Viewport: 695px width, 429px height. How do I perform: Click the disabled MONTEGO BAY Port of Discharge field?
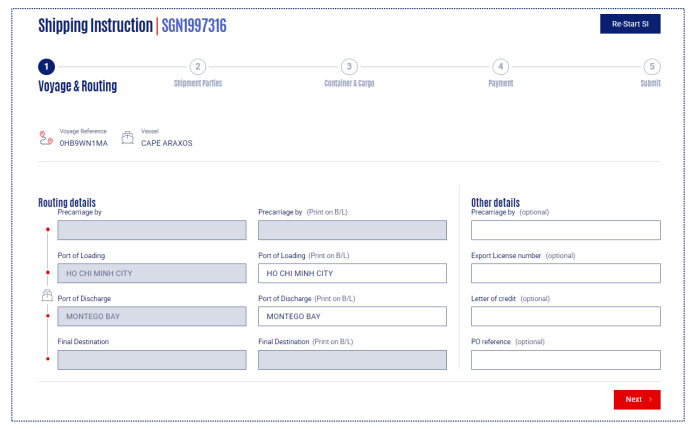[x=151, y=316]
